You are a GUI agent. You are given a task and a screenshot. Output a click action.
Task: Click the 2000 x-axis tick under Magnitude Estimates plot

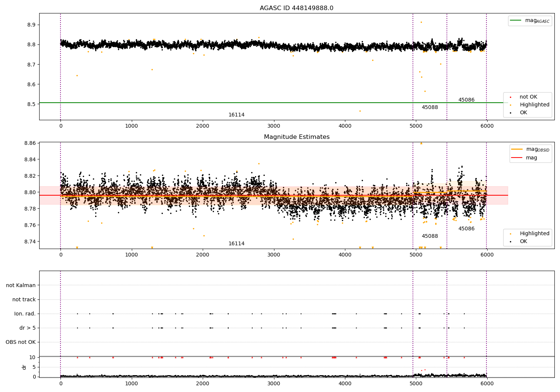click(203, 255)
